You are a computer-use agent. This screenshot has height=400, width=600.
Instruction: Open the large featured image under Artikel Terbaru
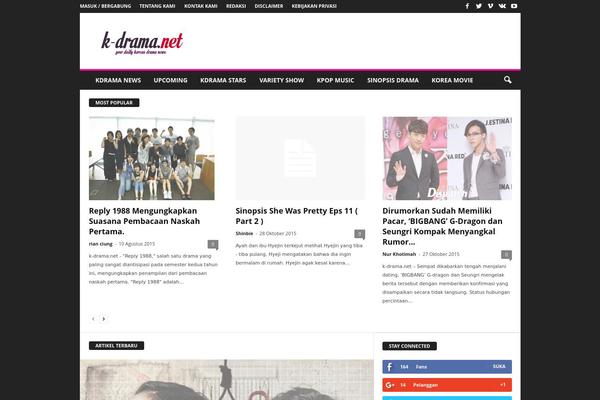(x=227, y=380)
